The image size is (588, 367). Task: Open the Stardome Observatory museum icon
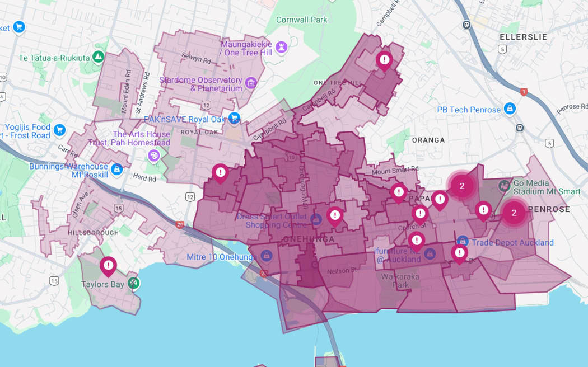click(x=251, y=83)
